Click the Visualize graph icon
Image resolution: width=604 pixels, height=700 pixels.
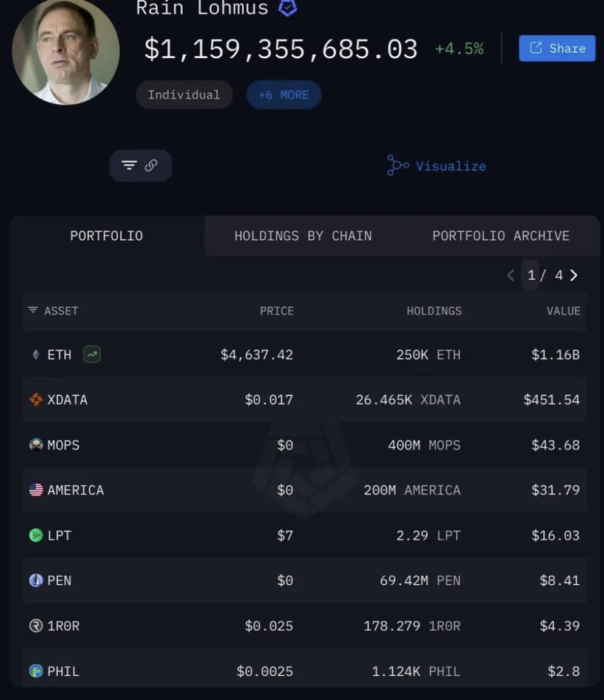click(x=398, y=166)
